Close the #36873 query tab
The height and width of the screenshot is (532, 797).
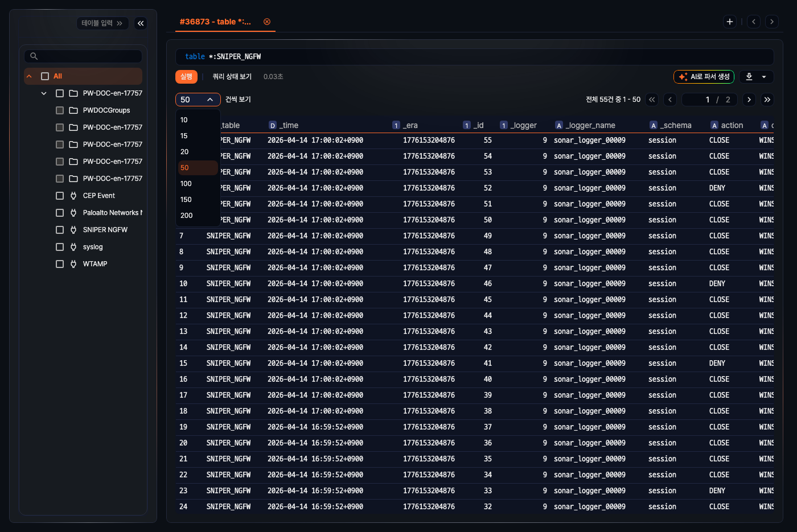coord(267,22)
